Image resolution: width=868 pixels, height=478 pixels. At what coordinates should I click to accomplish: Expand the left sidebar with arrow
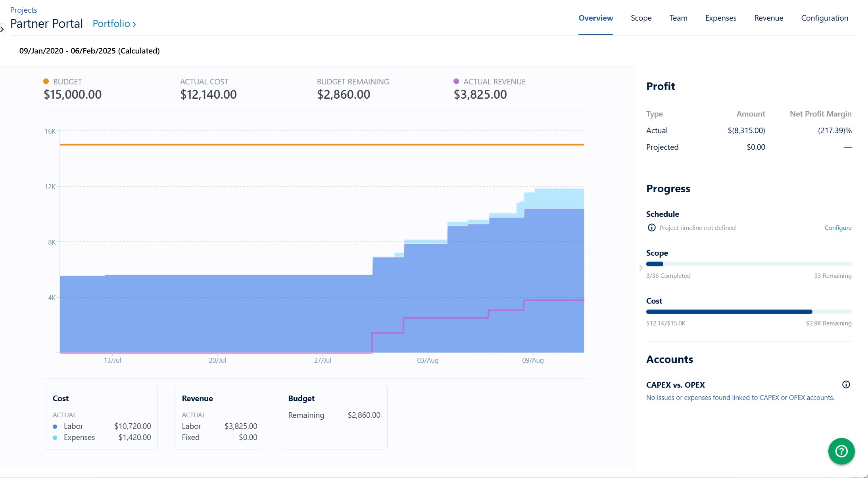pos(2,29)
